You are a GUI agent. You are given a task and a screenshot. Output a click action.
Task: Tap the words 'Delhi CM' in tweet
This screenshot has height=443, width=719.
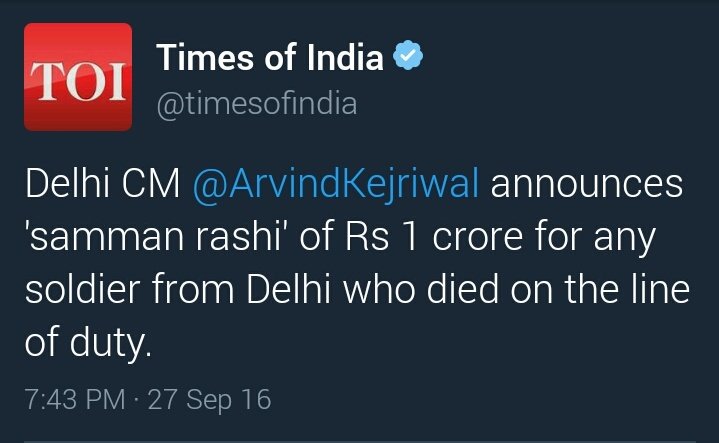[x=103, y=184]
